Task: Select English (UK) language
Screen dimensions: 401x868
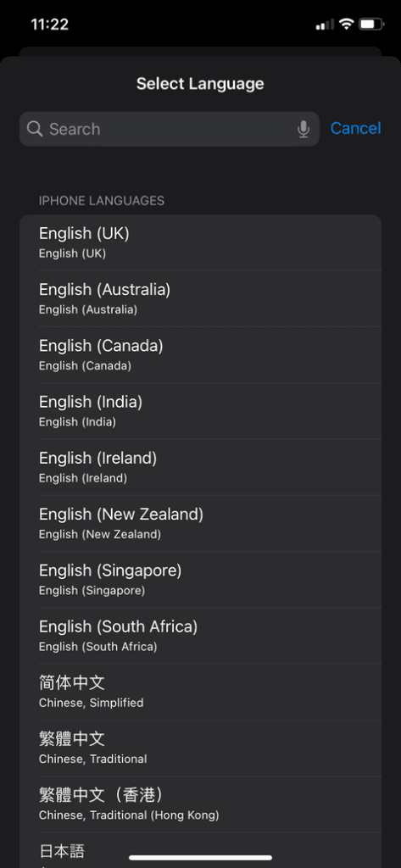Action: click(200, 242)
